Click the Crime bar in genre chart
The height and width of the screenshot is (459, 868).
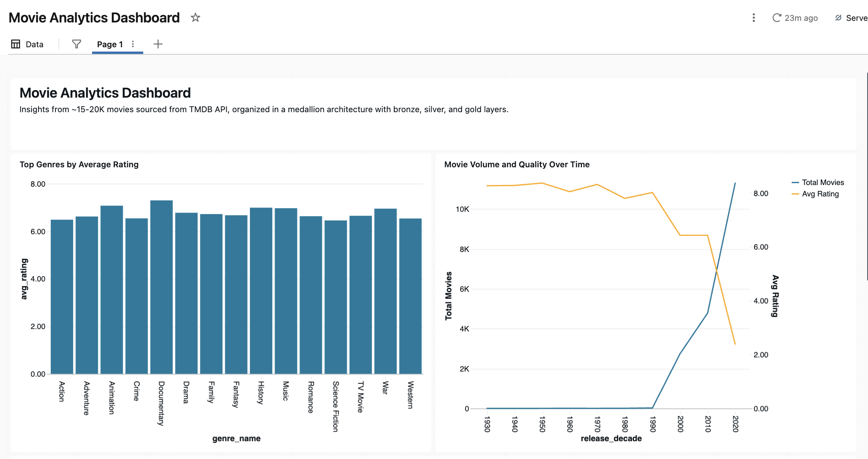(x=137, y=296)
